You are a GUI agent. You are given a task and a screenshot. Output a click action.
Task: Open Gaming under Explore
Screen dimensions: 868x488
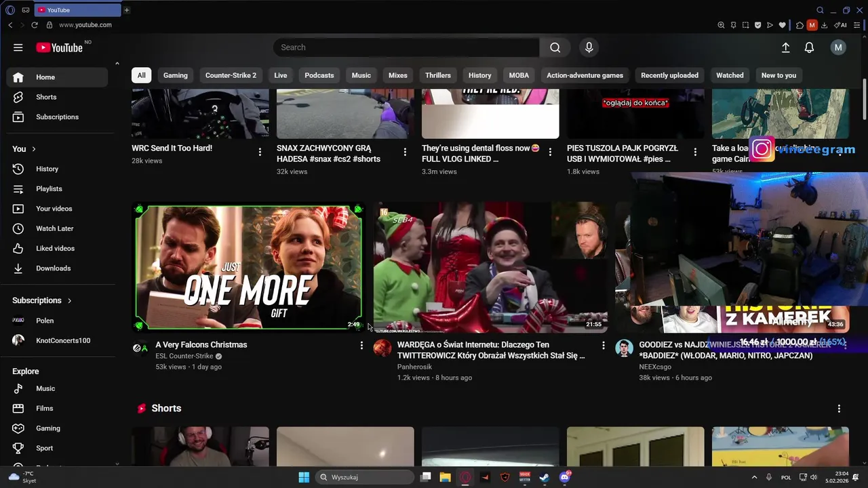(57, 428)
